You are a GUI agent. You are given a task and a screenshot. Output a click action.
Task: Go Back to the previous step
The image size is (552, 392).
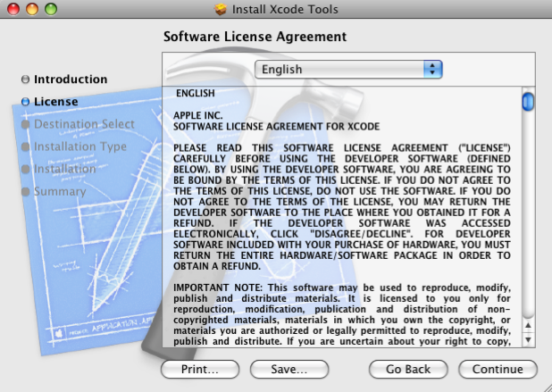pos(408,368)
